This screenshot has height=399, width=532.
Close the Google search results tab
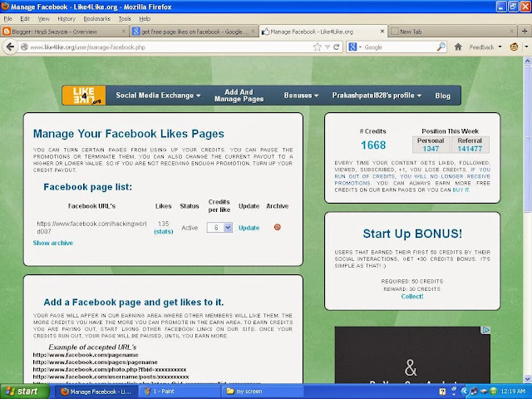pos(253,32)
